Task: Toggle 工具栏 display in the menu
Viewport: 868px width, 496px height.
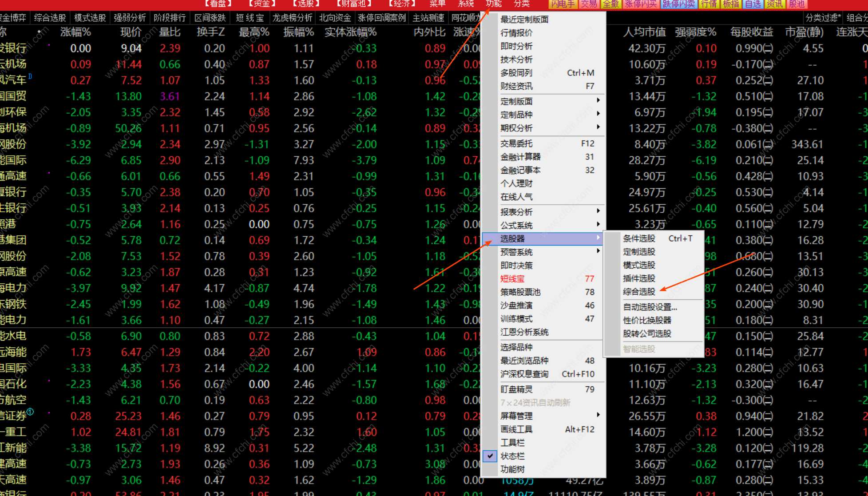Action: click(513, 443)
